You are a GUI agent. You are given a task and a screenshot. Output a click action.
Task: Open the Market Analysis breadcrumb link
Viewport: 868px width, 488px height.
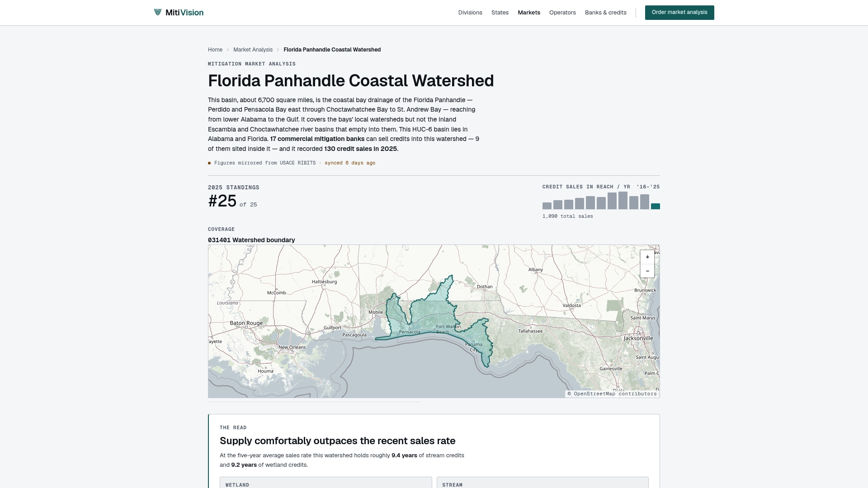click(253, 50)
